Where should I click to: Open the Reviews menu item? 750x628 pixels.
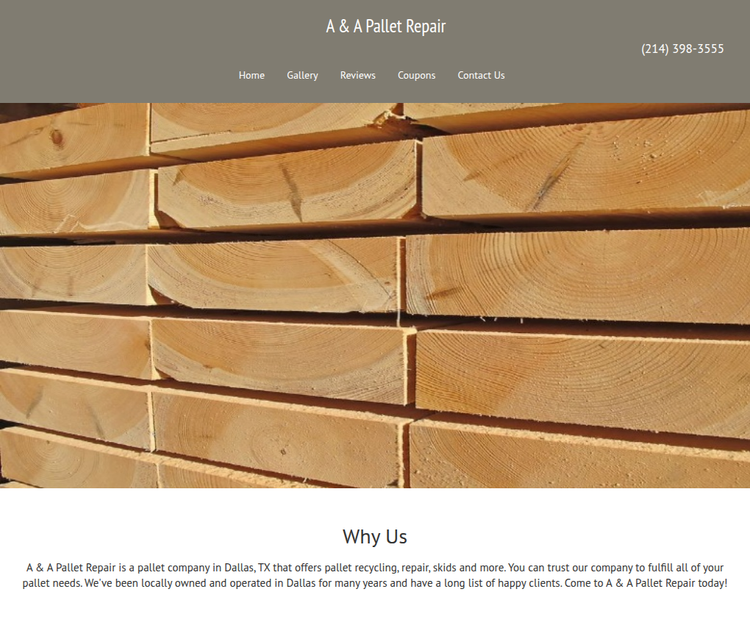(357, 75)
